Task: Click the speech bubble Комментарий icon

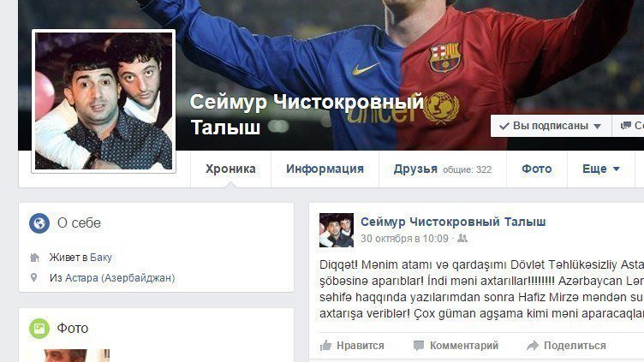Action: tap(419, 346)
